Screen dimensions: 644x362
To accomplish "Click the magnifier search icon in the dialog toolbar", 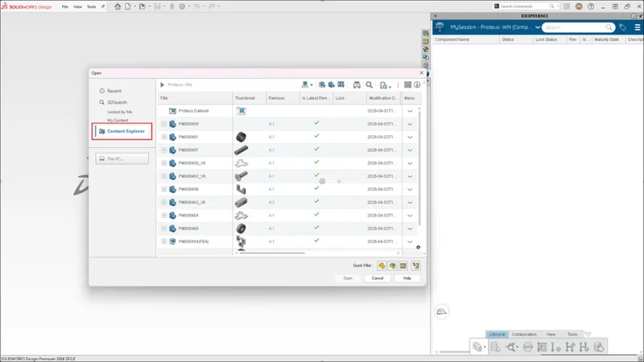I will [369, 85].
